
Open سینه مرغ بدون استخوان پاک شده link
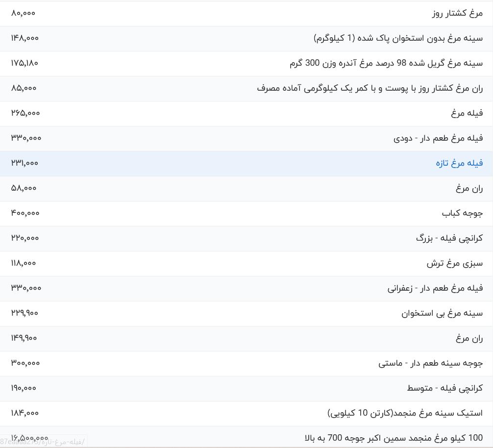click(x=398, y=38)
